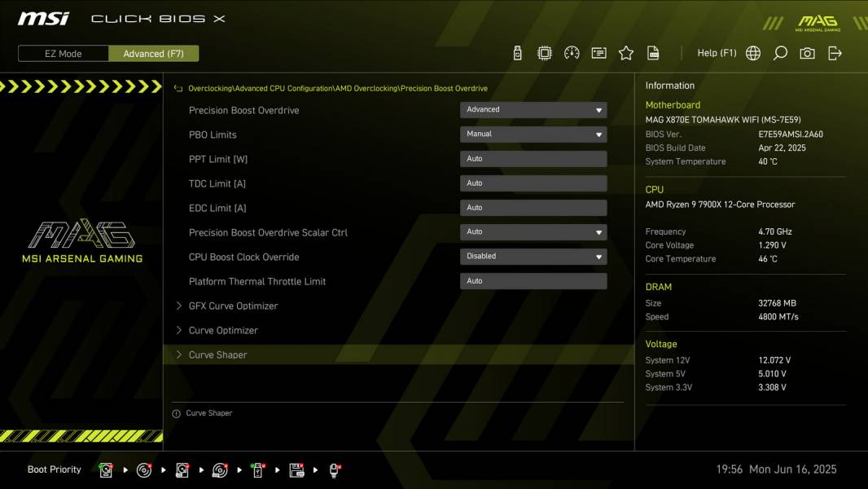This screenshot has width=868, height=489.
Task: Click the 'CPU Boost Clock Override' label
Action: click(243, 257)
